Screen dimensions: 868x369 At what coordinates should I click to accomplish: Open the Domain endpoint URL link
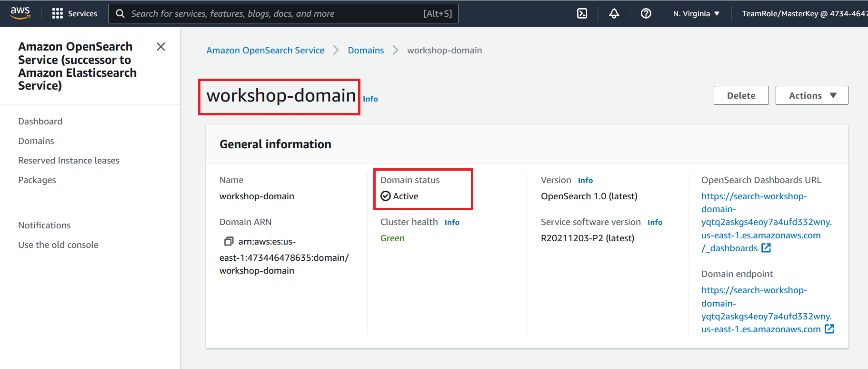pyautogui.click(x=766, y=309)
